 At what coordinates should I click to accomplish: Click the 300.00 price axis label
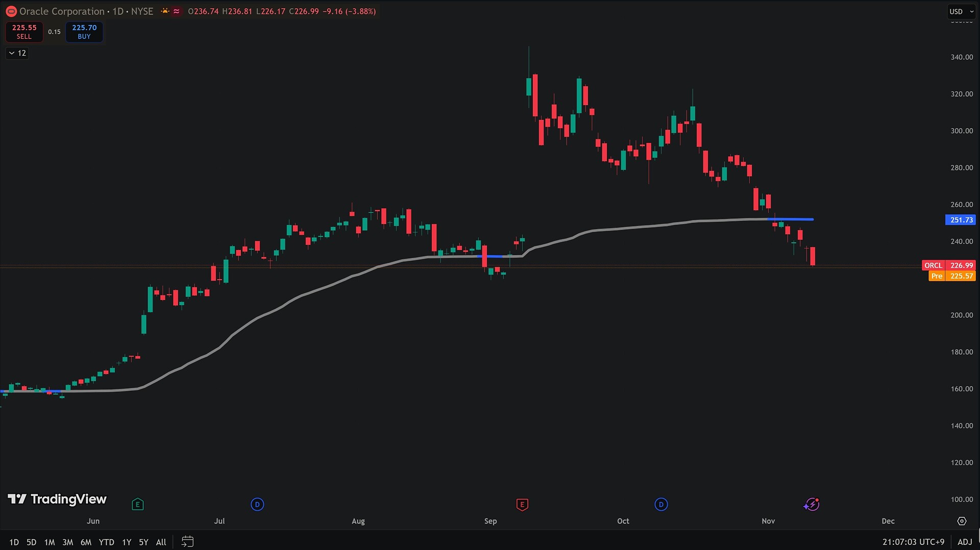(x=962, y=131)
